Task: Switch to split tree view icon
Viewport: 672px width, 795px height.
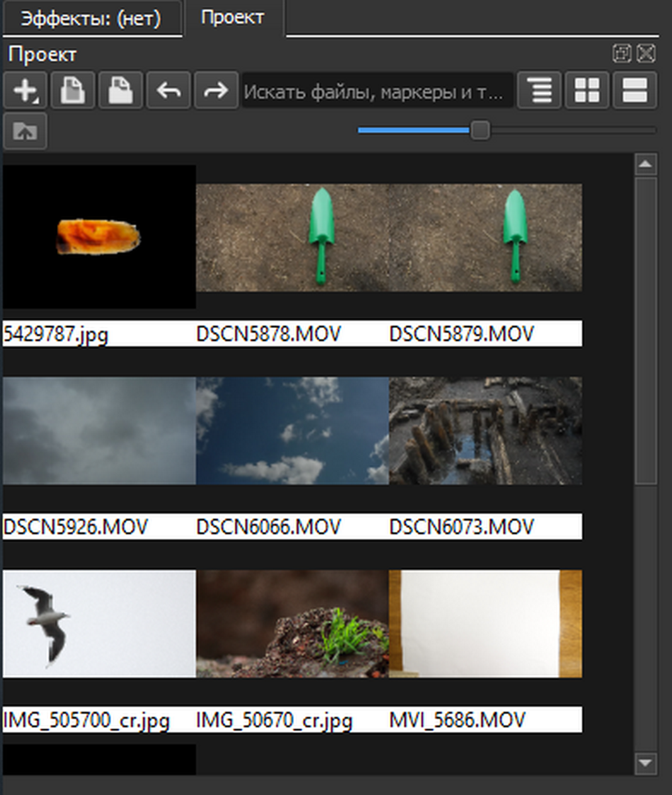Action: point(635,90)
